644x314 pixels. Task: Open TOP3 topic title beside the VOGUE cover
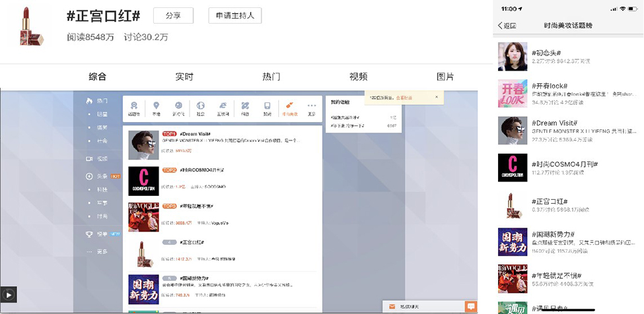point(197,206)
